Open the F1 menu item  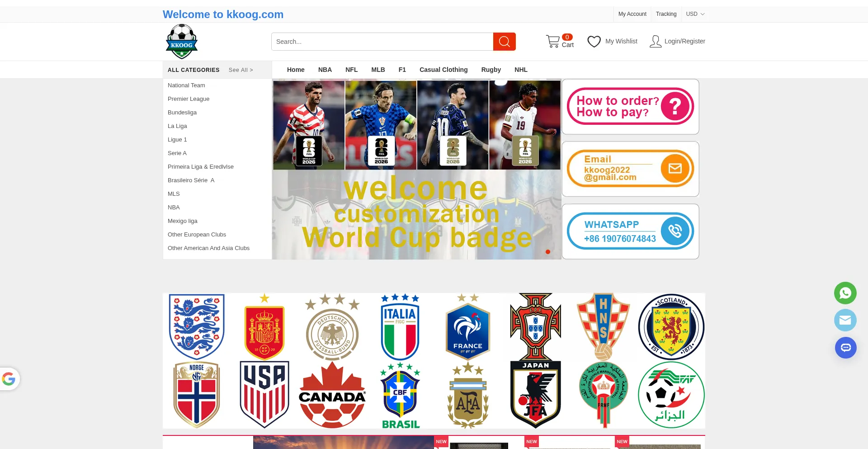click(402, 70)
